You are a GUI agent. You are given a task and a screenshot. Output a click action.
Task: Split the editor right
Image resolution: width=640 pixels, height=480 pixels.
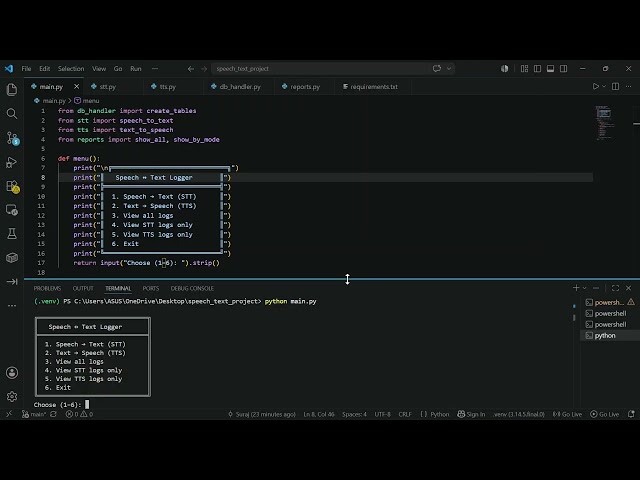[x=616, y=87]
